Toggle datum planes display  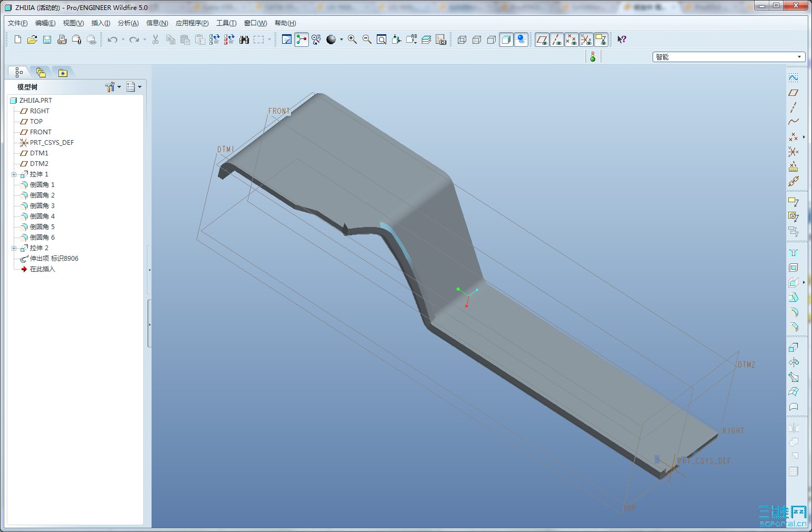coord(542,40)
